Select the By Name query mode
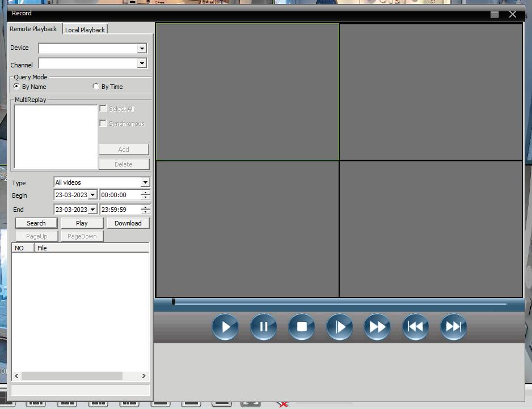Image resolution: width=532 pixels, height=409 pixels. [16, 87]
